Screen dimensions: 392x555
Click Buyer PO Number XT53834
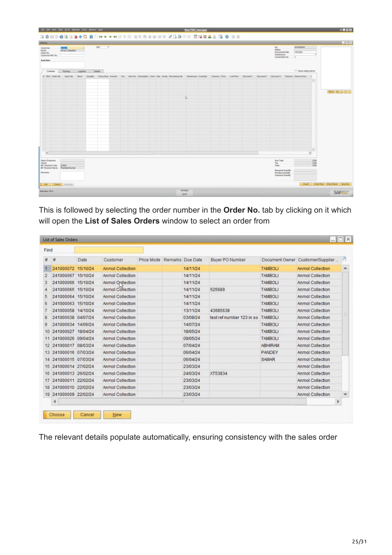click(219, 373)
